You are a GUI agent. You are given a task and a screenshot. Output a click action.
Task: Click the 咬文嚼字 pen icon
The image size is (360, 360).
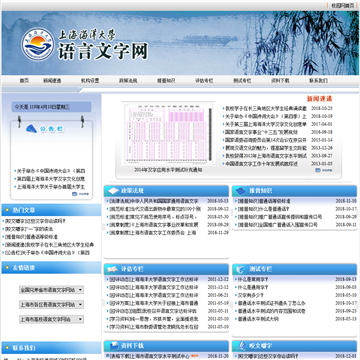click(x=240, y=345)
